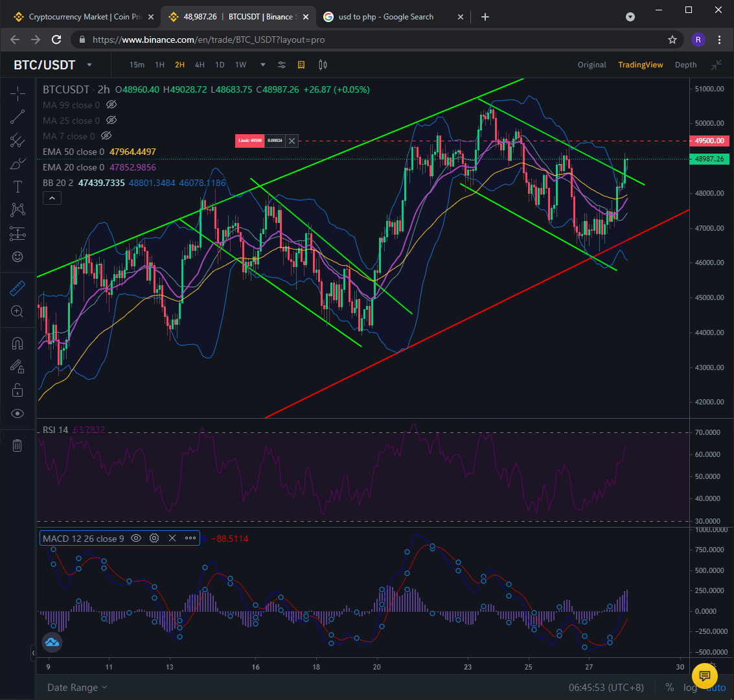Toggle auto scale mode
Image resolution: width=734 pixels, height=700 pixels.
click(716, 688)
